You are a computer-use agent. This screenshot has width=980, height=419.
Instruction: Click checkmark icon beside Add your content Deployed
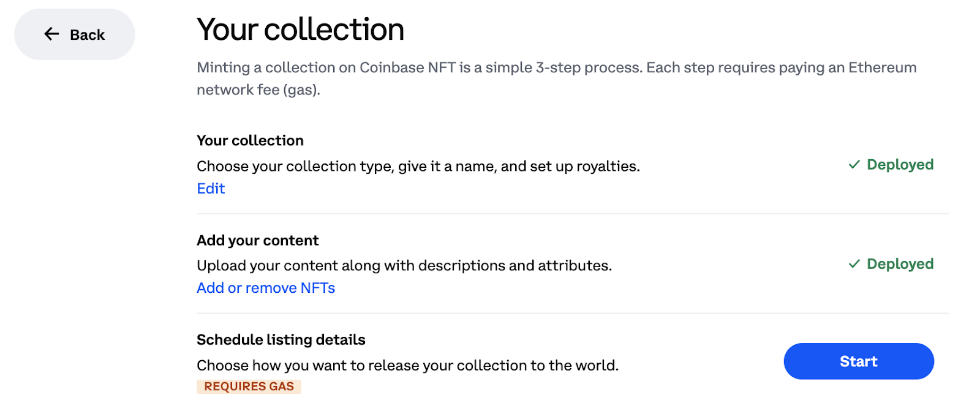pyautogui.click(x=854, y=264)
